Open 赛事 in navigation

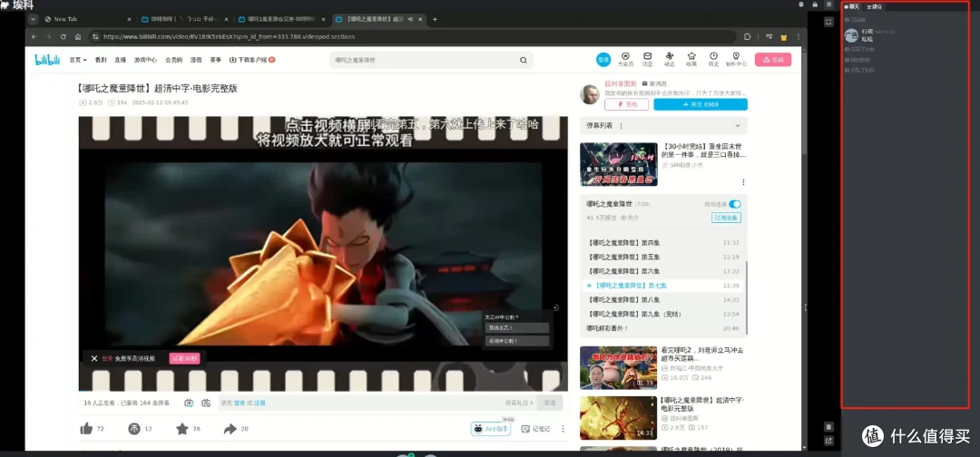tap(215, 60)
